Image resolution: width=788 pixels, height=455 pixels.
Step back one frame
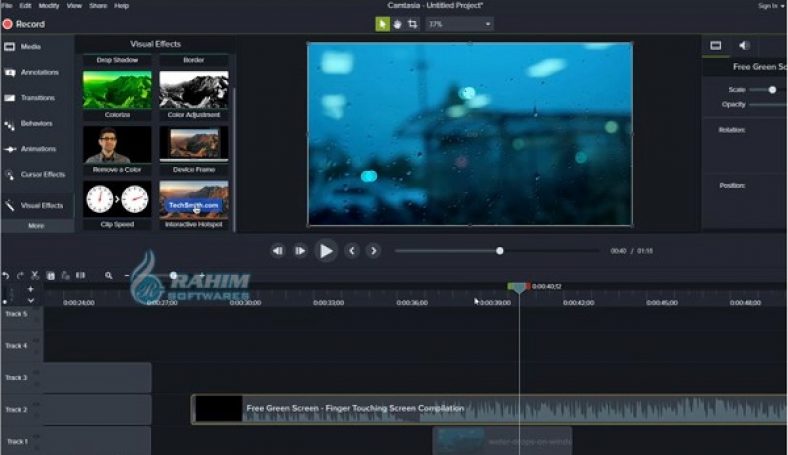[278, 251]
